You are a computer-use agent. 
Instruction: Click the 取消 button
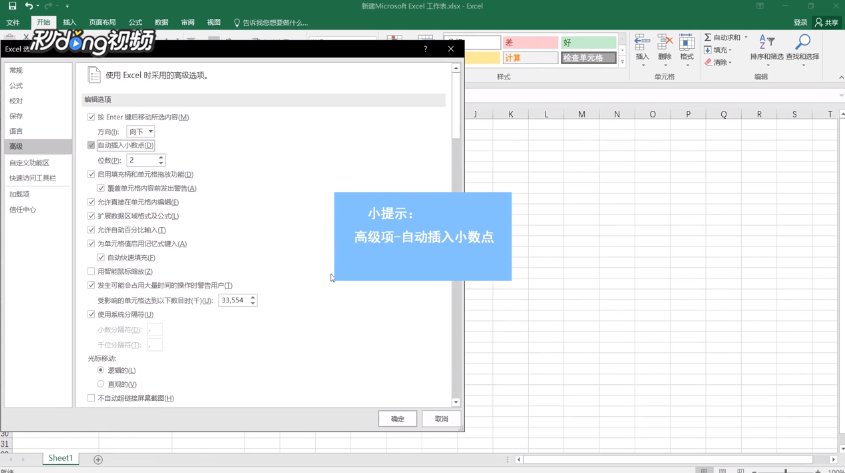441,419
